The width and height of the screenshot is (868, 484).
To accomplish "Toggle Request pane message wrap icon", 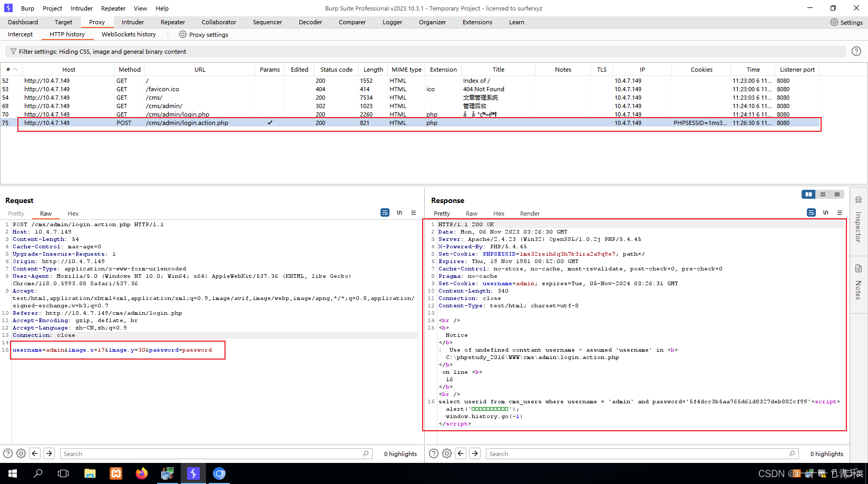I will coord(385,212).
